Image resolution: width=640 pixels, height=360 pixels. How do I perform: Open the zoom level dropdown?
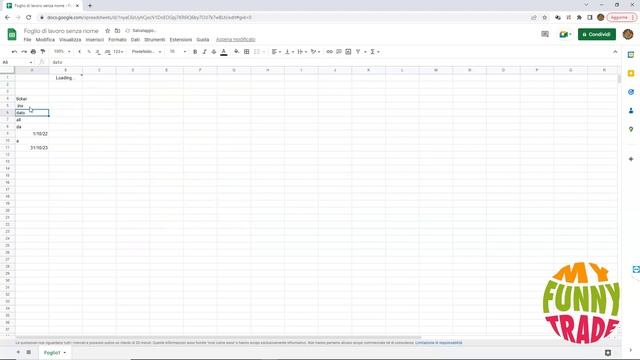pyautogui.click(x=62, y=52)
